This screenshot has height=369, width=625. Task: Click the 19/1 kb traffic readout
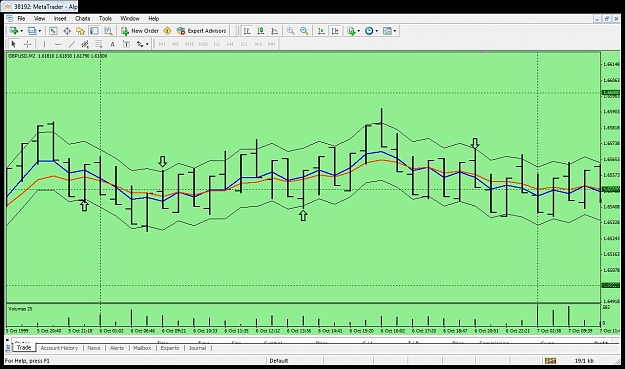coord(584,361)
